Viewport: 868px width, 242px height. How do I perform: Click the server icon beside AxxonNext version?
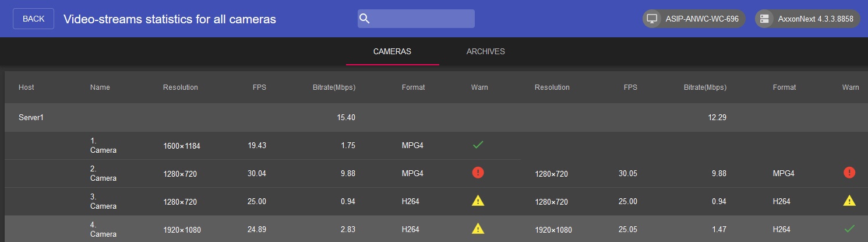(x=764, y=19)
